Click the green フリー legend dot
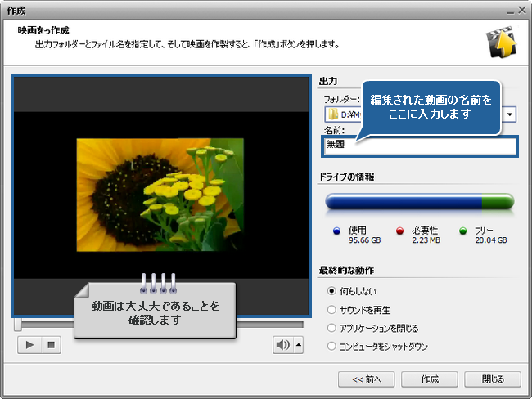 point(462,231)
